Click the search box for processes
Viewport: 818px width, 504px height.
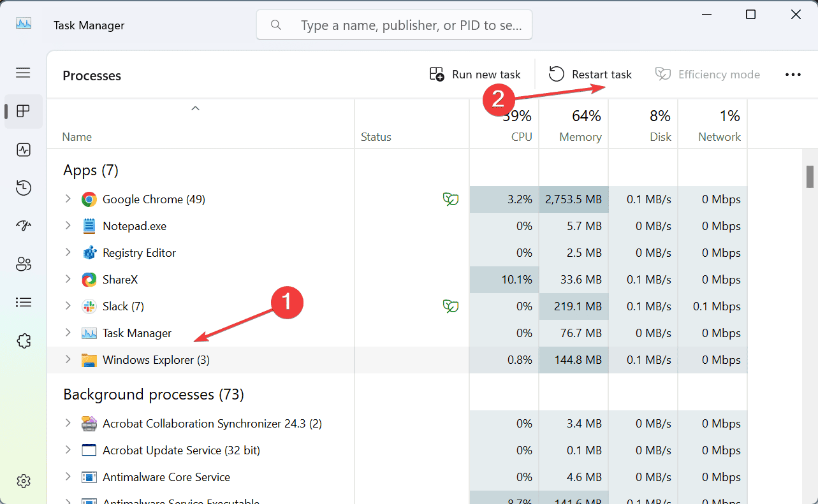(394, 25)
